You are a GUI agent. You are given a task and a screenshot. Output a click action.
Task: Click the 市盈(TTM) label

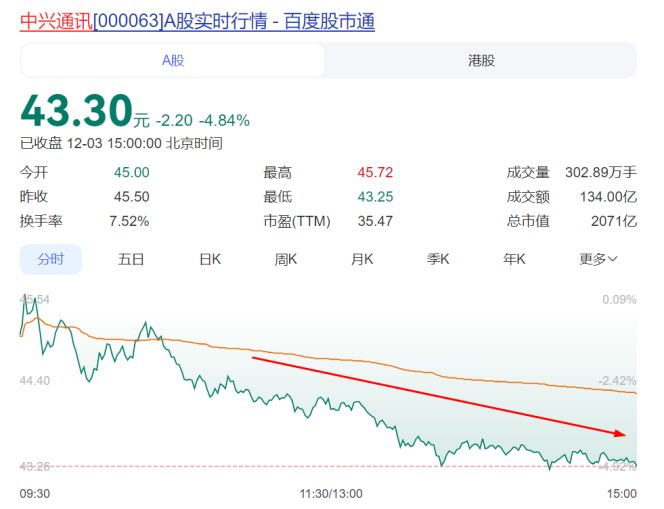296,221
